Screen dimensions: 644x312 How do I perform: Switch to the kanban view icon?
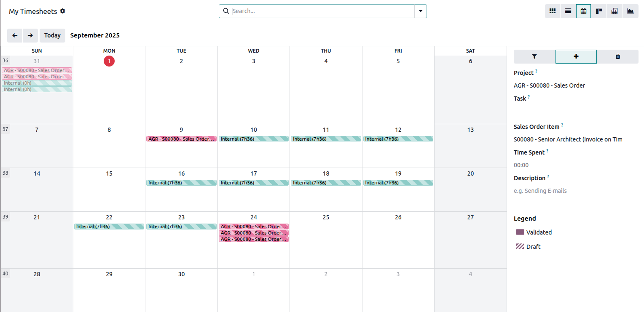(598, 11)
